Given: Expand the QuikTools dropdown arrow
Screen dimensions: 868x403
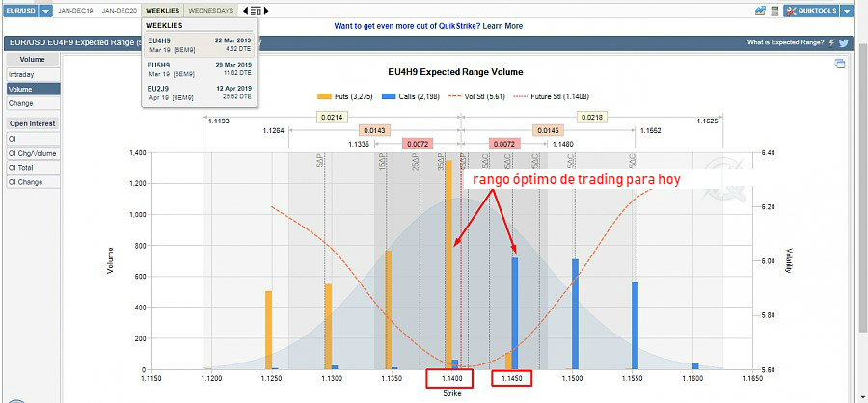Looking at the screenshot, I should (847, 11).
